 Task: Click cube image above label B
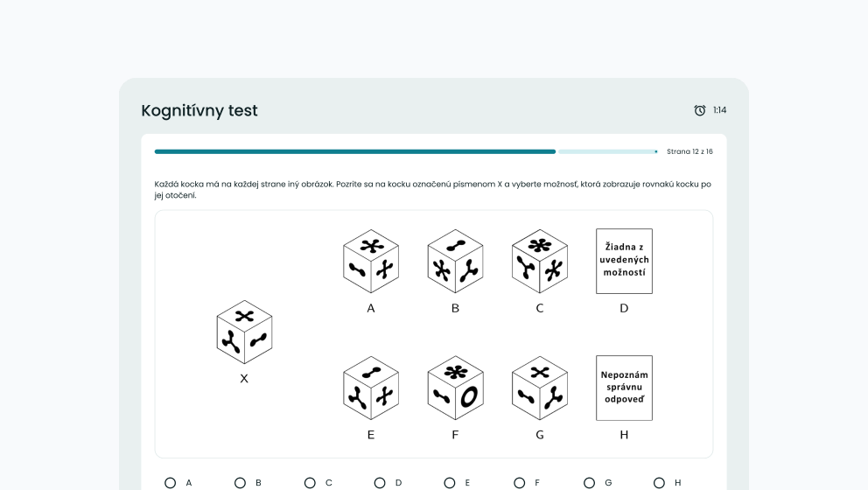click(455, 261)
